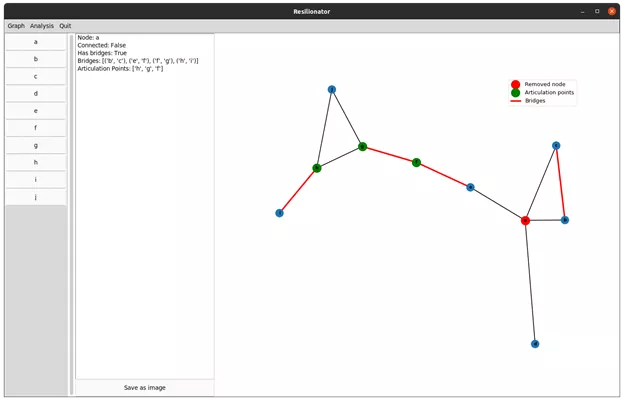Screen dimensions: 624x401
Task: Click blue node c in the graph
Action: tap(556, 146)
